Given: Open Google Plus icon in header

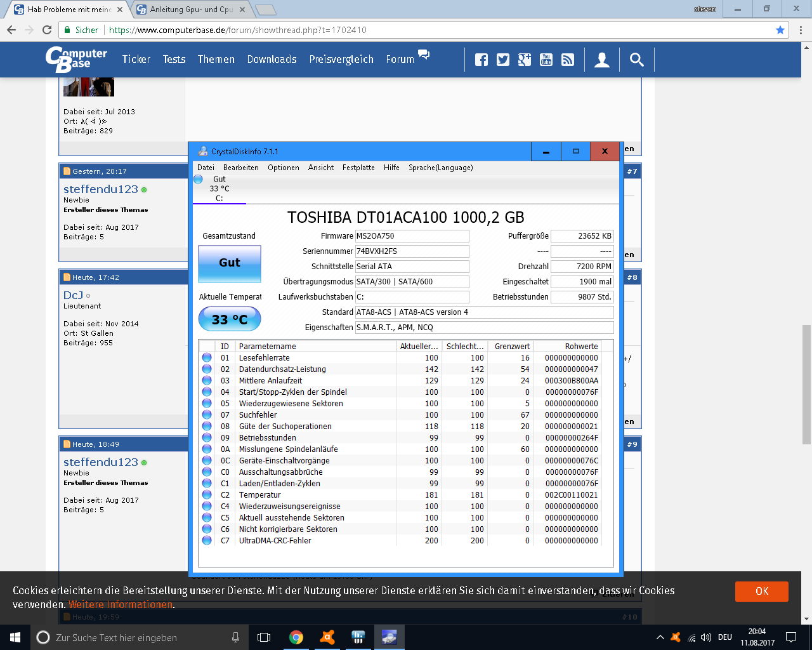Looking at the screenshot, I should [525, 60].
